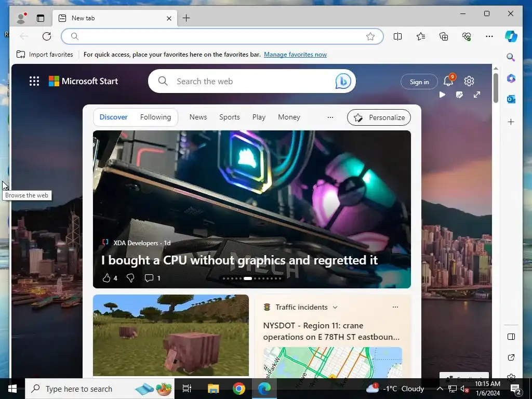Dislike the CPU article thumbs down
This screenshot has width=532, height=399.
130,278
